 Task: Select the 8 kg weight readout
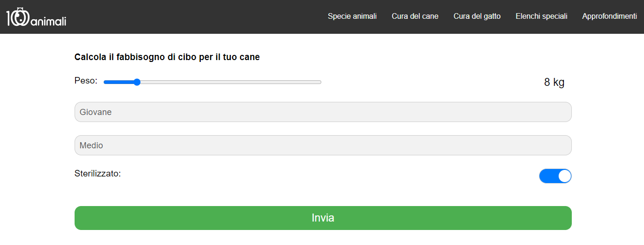pyautogui.click(x=554, y=83)
